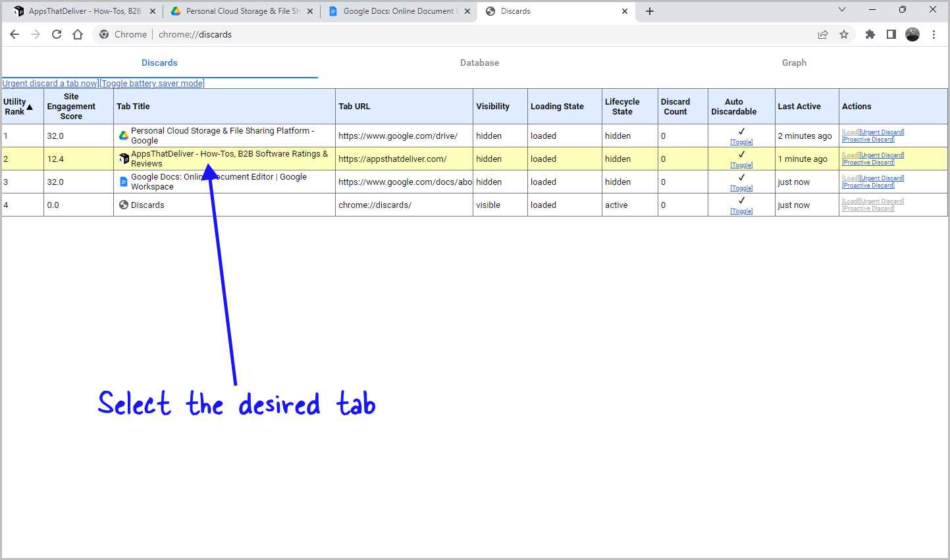Click the Urgent discard a tab now link

[x=49, y=83]
